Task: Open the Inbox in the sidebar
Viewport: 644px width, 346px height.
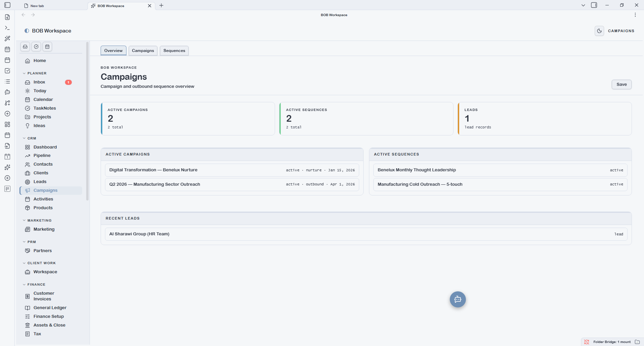Action: point(51,82)
